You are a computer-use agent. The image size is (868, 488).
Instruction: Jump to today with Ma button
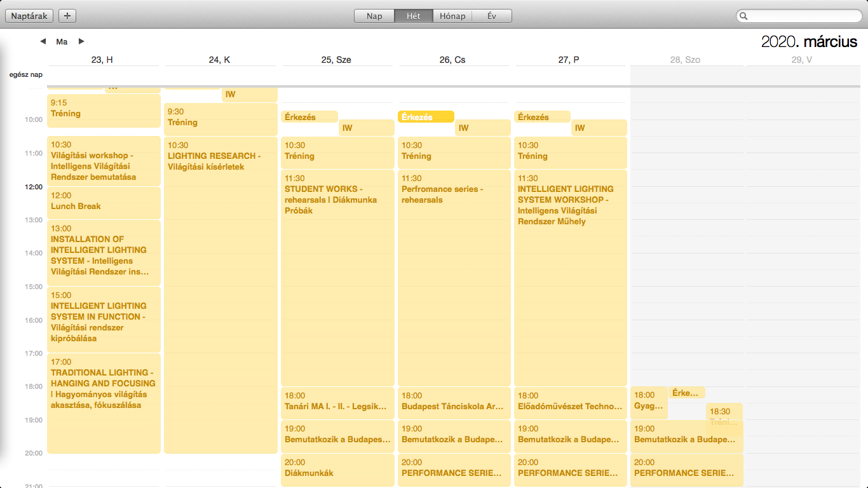tap(62, 41)
